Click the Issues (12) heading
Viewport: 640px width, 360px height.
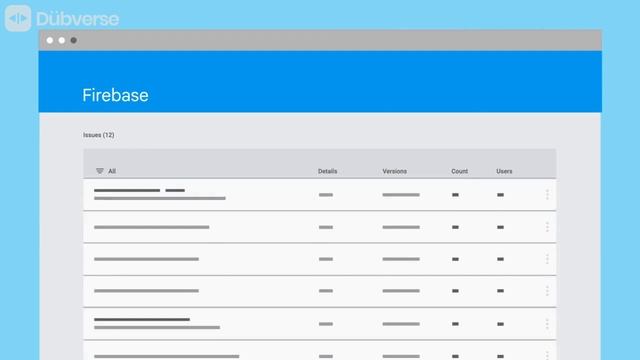click(x=99, y=135)
